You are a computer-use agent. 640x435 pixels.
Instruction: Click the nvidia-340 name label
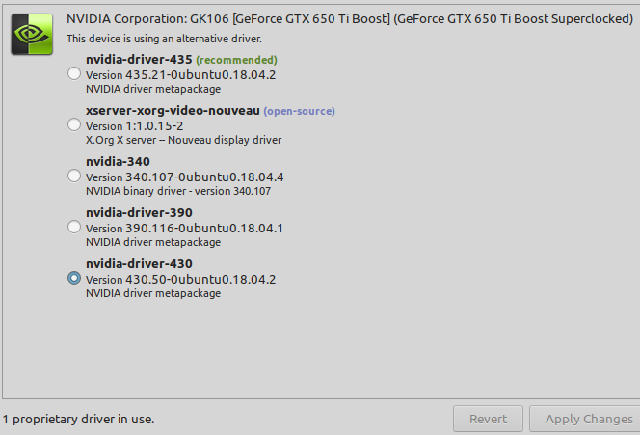coord(118,162)
